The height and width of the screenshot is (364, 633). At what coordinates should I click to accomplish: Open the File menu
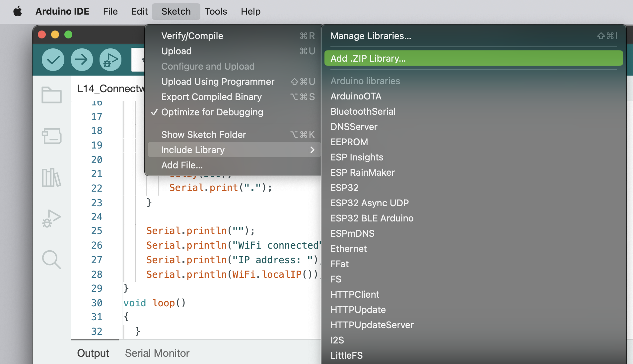pyautogui.click(x=110, y=12)
